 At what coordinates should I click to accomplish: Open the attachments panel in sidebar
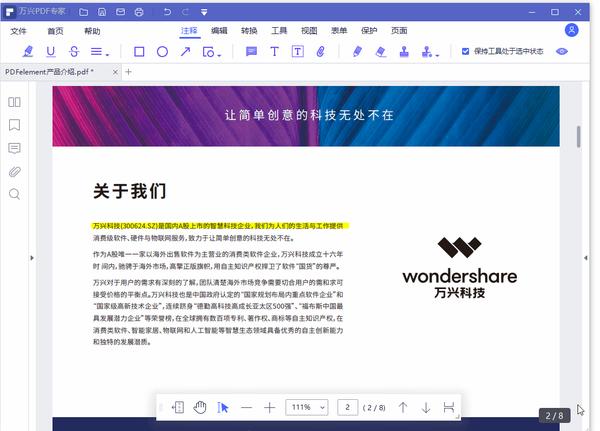coord(15,171)
